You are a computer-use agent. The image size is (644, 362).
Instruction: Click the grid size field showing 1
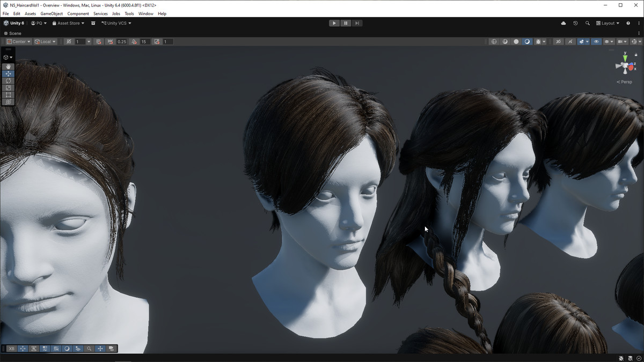(79, 41)
